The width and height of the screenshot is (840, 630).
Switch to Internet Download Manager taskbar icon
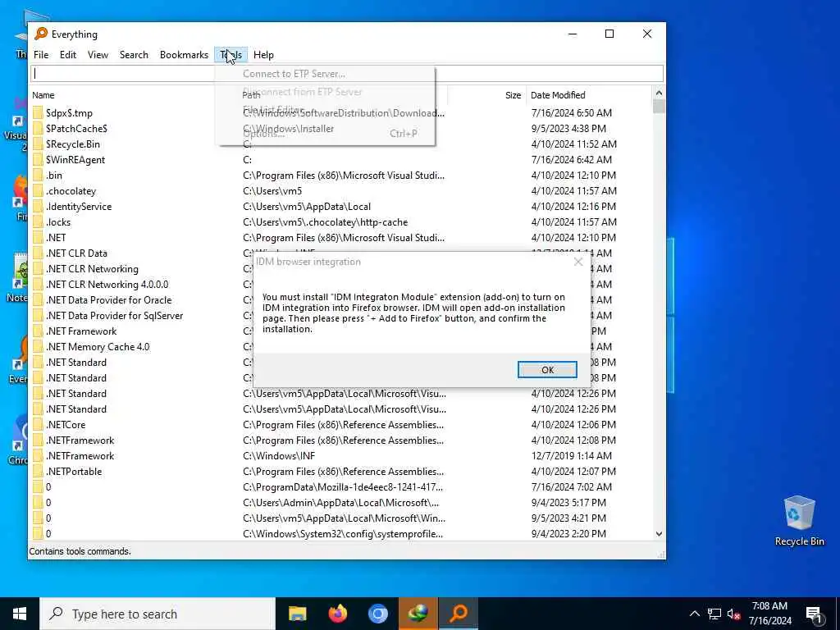418,614
